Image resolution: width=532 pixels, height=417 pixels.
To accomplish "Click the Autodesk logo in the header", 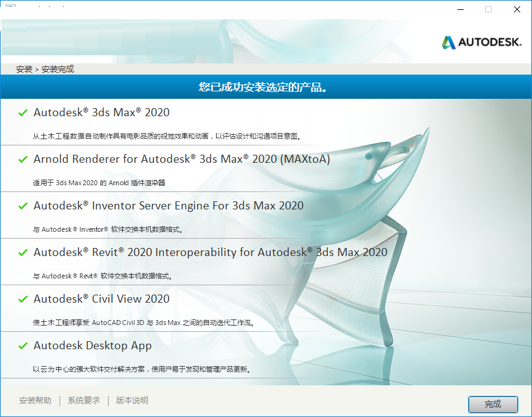I will point(482,42).
